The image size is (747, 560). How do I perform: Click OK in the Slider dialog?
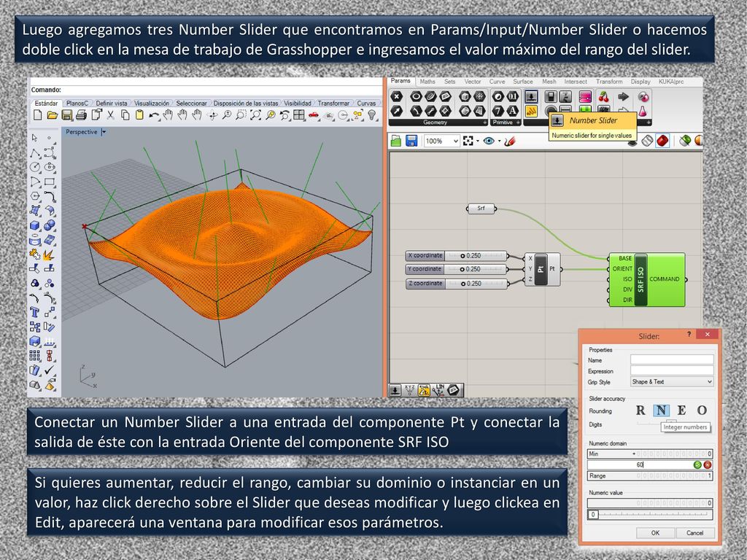[656, 533]
